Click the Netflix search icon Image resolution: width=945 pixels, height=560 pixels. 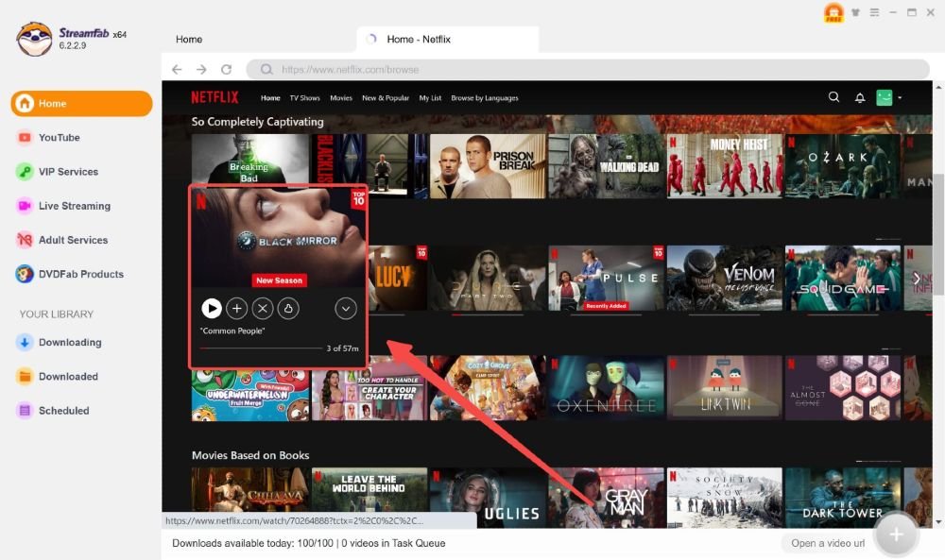833,96
